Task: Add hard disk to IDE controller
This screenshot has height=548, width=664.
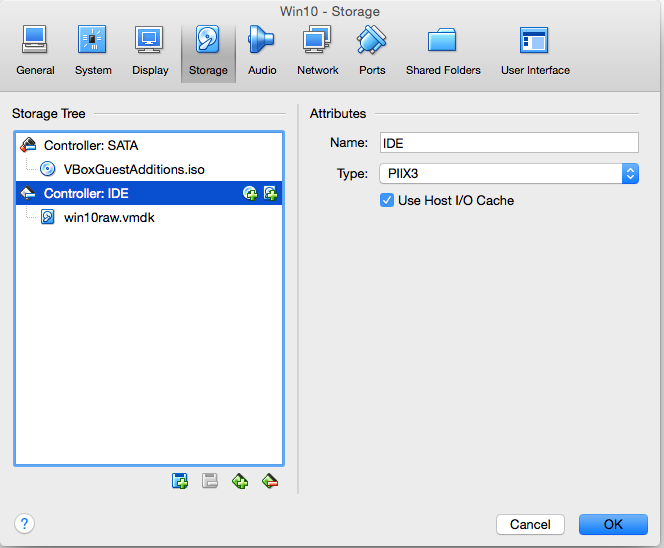Action: pos(271,194)
